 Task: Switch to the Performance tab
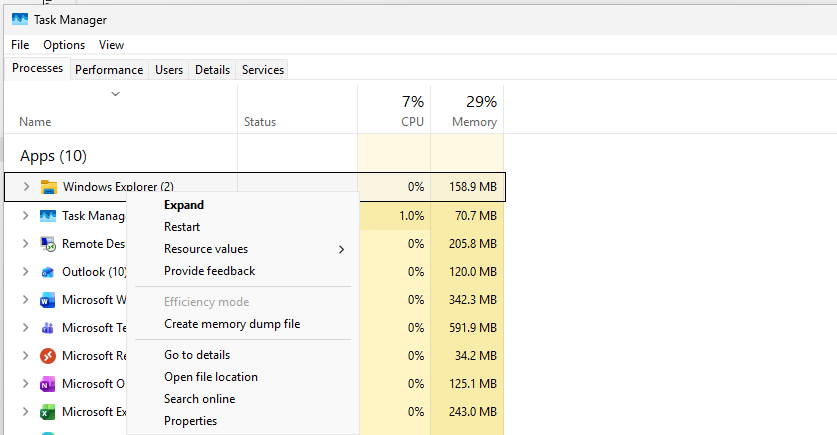click(x=109, y=70)
